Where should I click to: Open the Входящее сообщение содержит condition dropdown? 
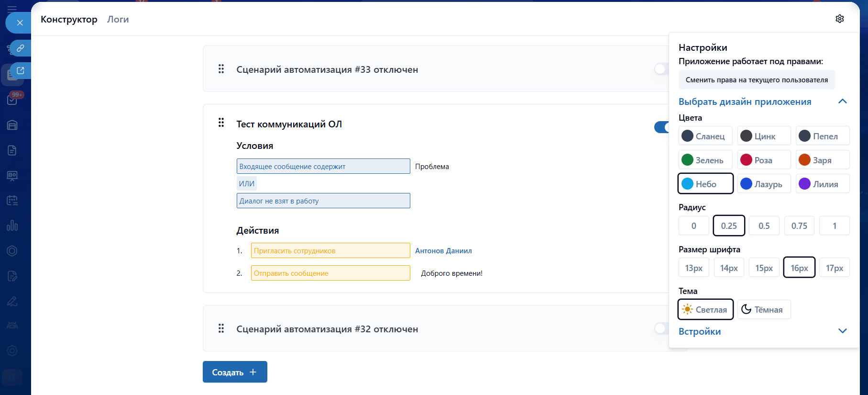pos(323,166)
